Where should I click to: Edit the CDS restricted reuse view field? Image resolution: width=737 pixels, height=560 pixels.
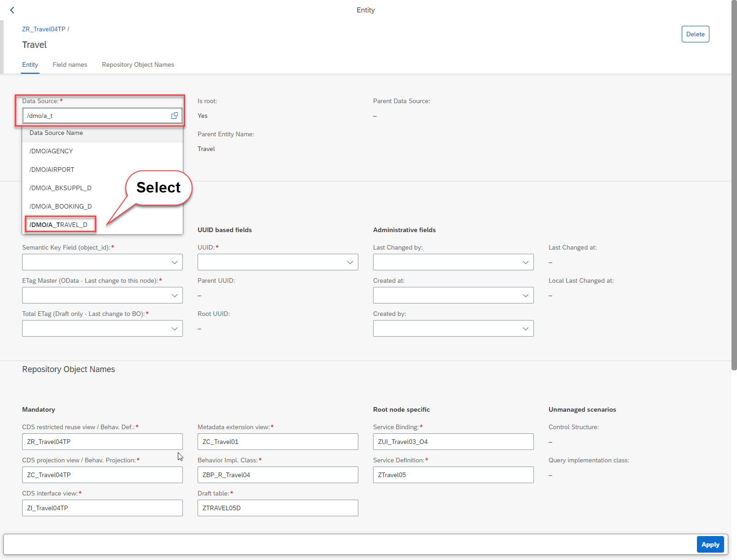tap(102, 442)
